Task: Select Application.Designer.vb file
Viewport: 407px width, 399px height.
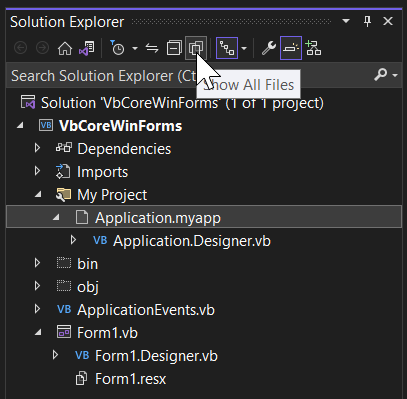Action: (x=192, y=241)
